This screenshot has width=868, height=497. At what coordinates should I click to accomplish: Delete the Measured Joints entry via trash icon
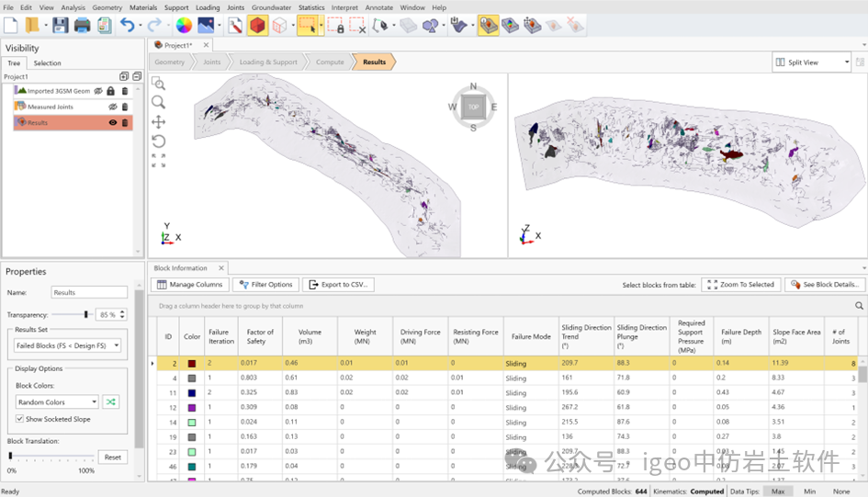tap(125, 107)
